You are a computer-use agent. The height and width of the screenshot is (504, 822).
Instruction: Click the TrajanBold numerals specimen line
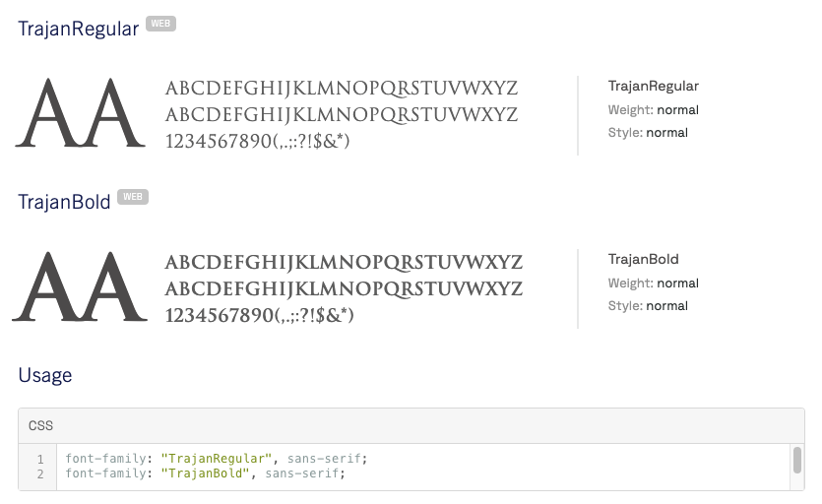pyautogui.click(x=259, y=315)
